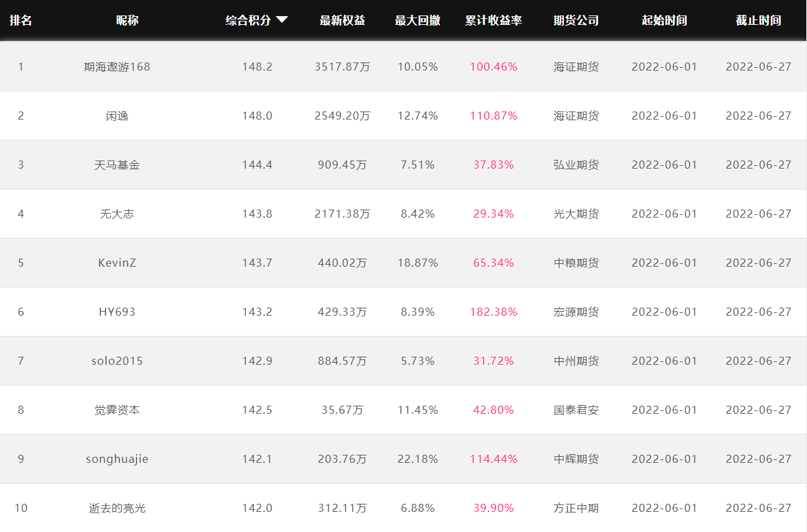Open trader 闲逸
This screenshot has width=807, height=532.
coord(118,116)
